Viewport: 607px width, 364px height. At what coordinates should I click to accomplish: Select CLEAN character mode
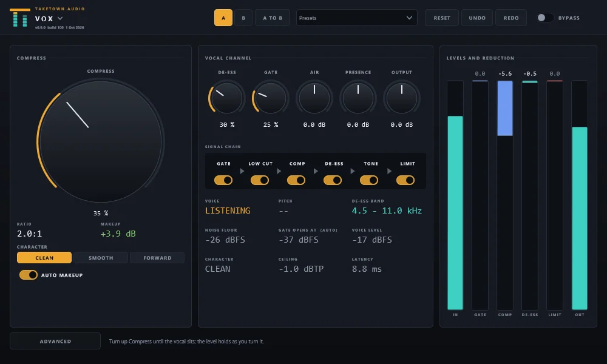44,258
